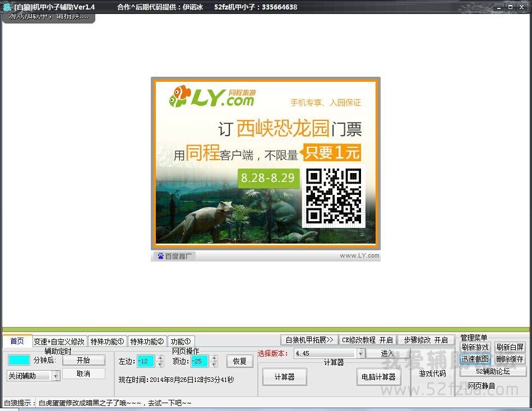
Task: Click the 删除缓存 button
Action: 510,359
